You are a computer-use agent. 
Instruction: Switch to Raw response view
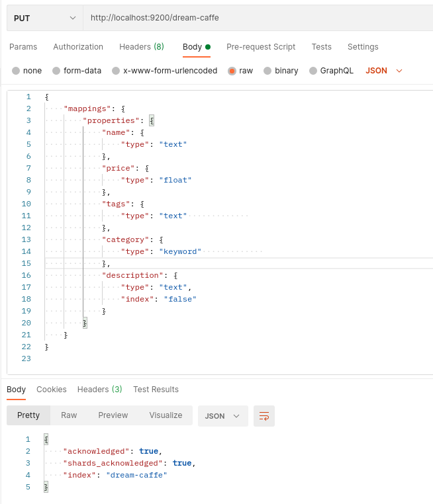click(x=69, y=415)
